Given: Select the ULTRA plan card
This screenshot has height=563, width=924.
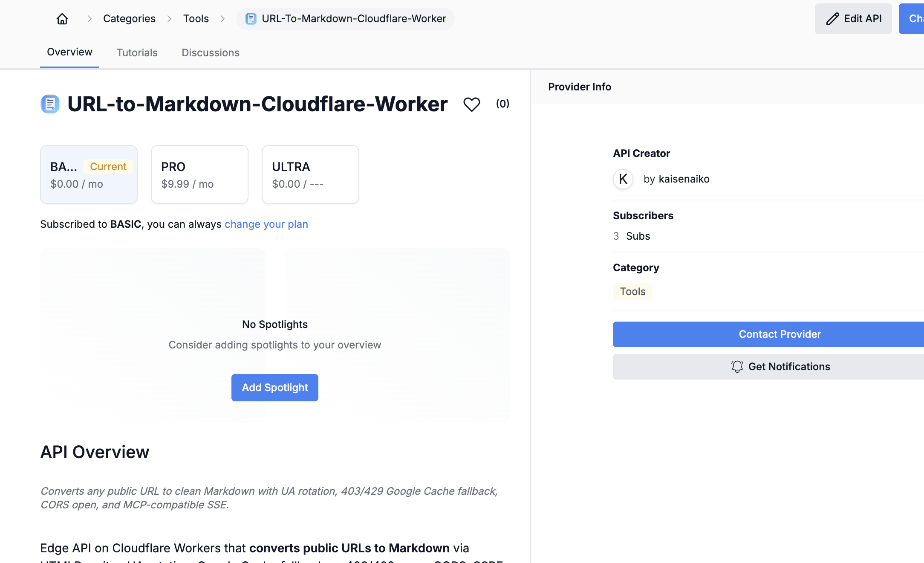Looking at the screenshot, I should pyautogui.click(x=310, y=174).
